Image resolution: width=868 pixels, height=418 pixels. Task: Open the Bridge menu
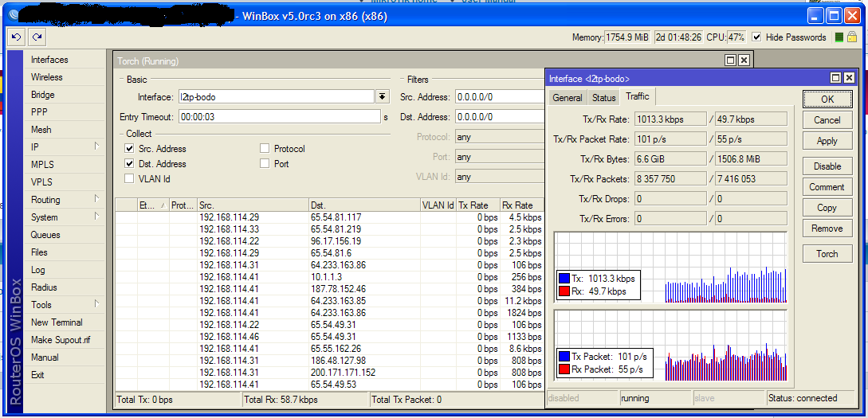43,95
